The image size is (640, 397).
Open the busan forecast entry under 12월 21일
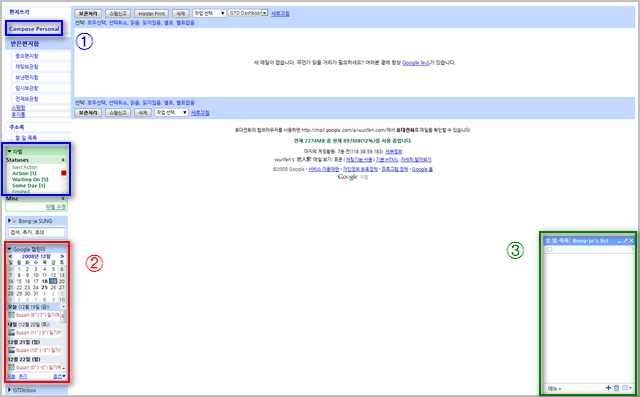click(38, 350)
